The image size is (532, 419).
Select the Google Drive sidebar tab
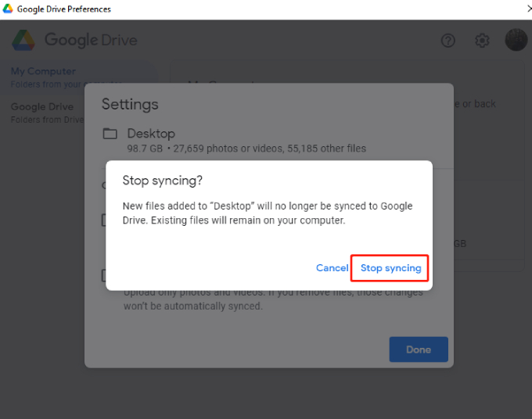coord(42,113)
